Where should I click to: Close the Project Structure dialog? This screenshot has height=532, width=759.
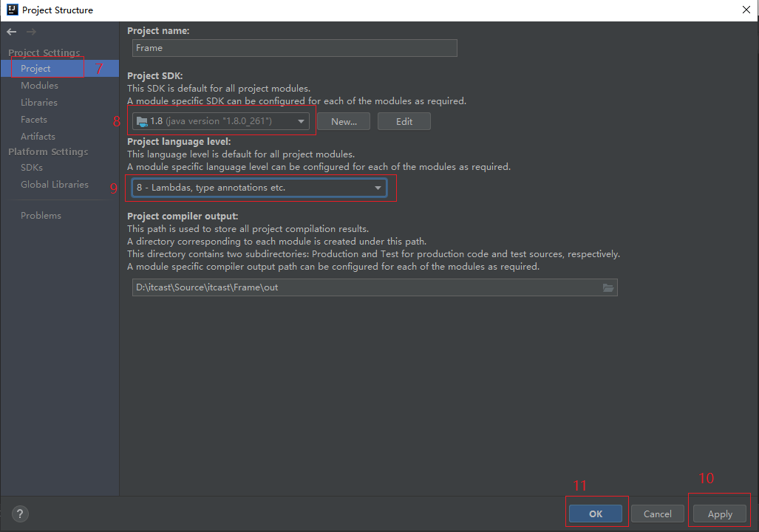(745, 10)
